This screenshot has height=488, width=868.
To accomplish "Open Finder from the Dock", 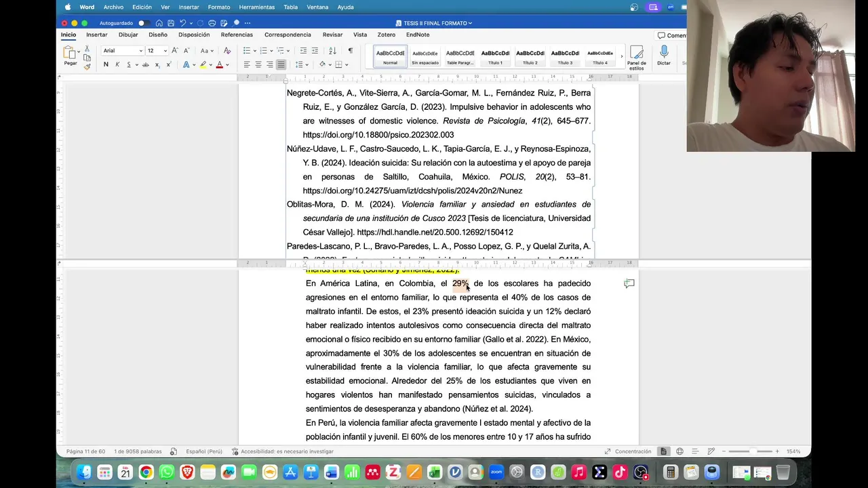I will 84,472.
